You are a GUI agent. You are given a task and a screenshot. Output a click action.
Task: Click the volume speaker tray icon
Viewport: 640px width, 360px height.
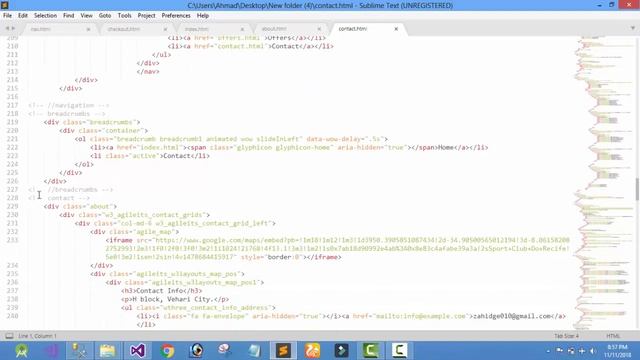[593, 351]
